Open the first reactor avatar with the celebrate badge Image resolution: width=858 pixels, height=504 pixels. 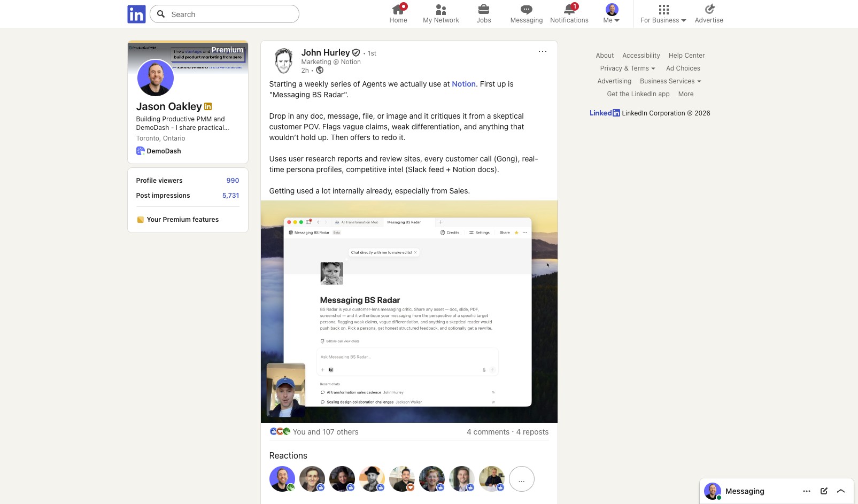(282, 479)
